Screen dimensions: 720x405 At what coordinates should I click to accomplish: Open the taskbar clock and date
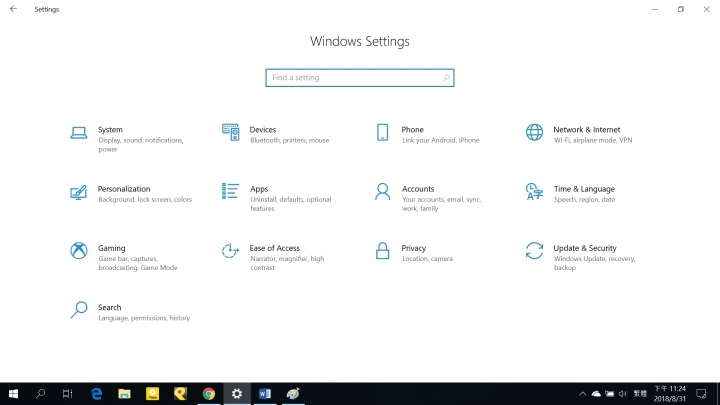[x=670, y=394]
